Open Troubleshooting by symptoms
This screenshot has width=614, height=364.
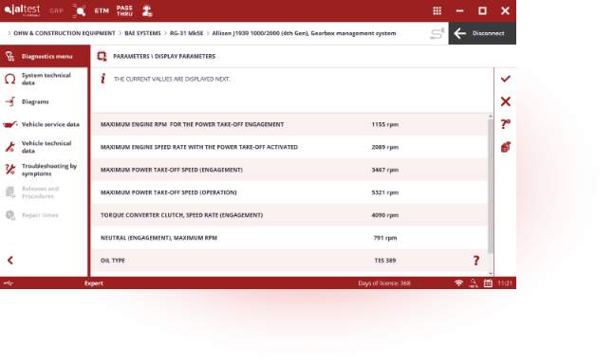(45, 170)
